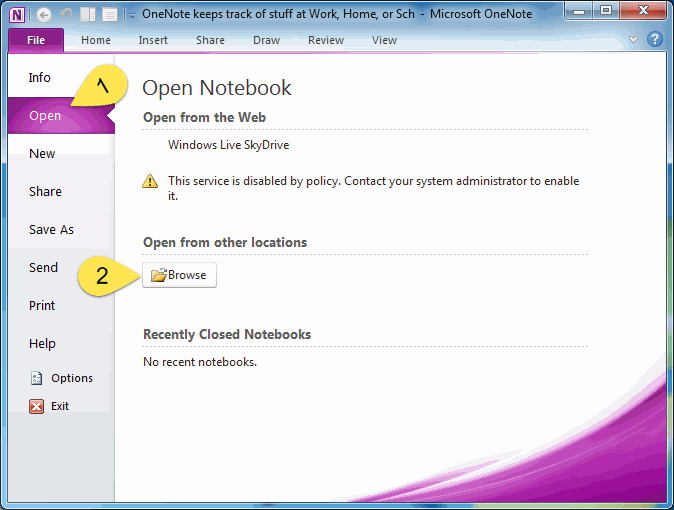Click the 'Open Notebook' page title
This screenshot has width=674, height=510.
(x=217, y=88)
